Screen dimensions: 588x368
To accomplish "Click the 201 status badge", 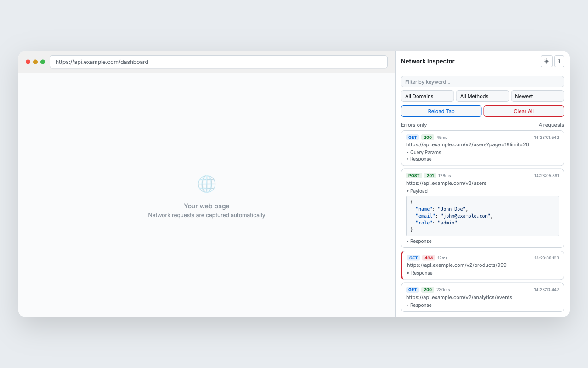I will pyautogui.click(x=430, y=176).
